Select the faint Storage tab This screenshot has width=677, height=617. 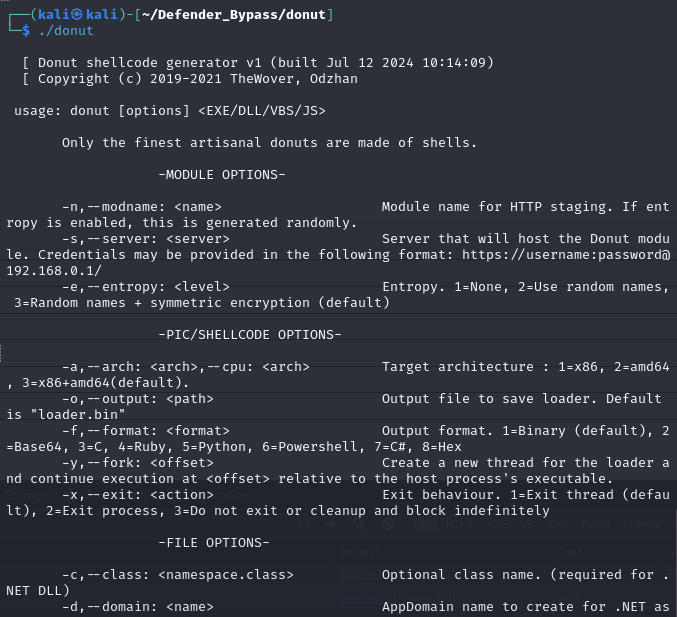26,495
